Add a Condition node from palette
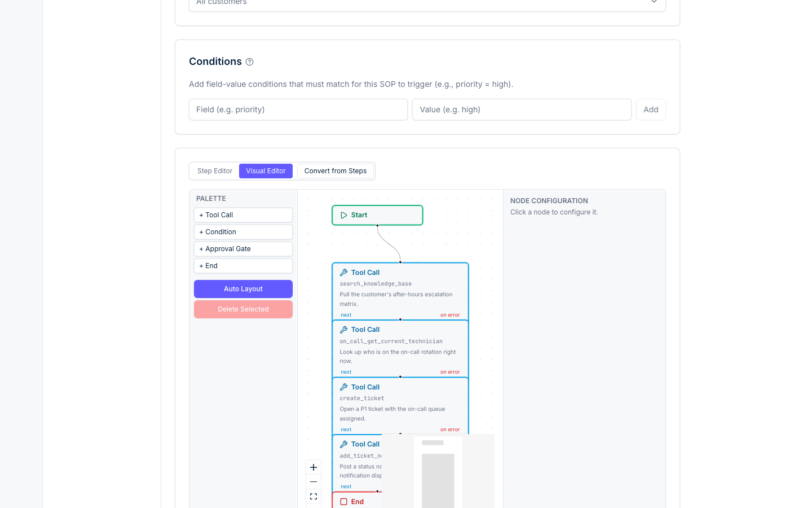The height and width of the screenshot is (508, 812). click(243, 232)
